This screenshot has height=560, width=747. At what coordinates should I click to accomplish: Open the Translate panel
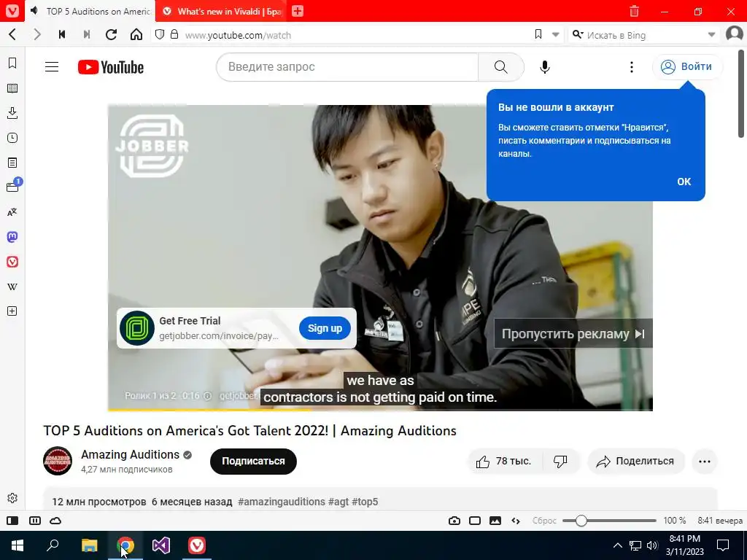point(12,212)
